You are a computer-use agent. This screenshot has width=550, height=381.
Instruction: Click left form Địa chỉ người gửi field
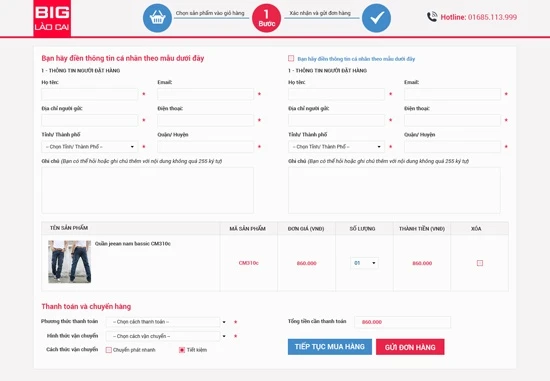point(89,120)
